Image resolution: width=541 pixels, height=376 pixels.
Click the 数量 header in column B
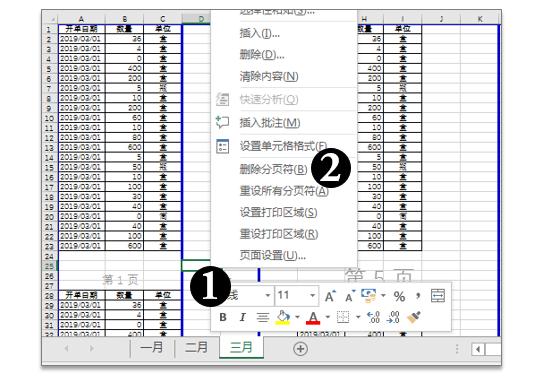click(x=125, y=29)
